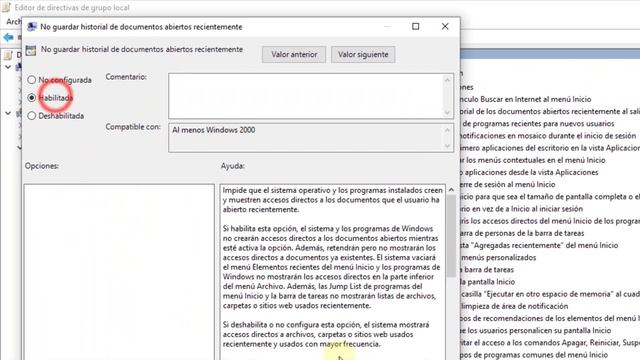This screenshot has height=360, width=640.
Task: Close the policy settings dialog
Action: [x=445, y=27]
